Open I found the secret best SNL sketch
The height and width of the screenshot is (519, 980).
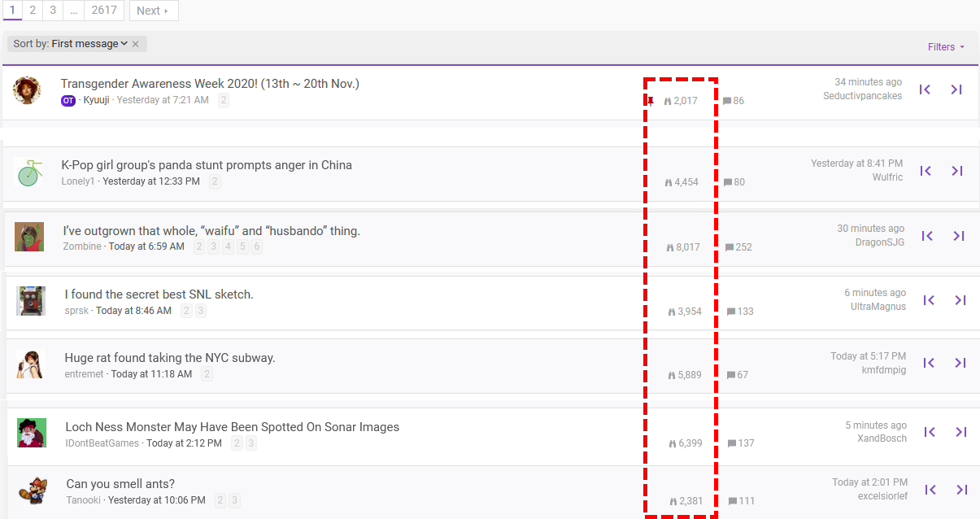[x=159, y=294]
